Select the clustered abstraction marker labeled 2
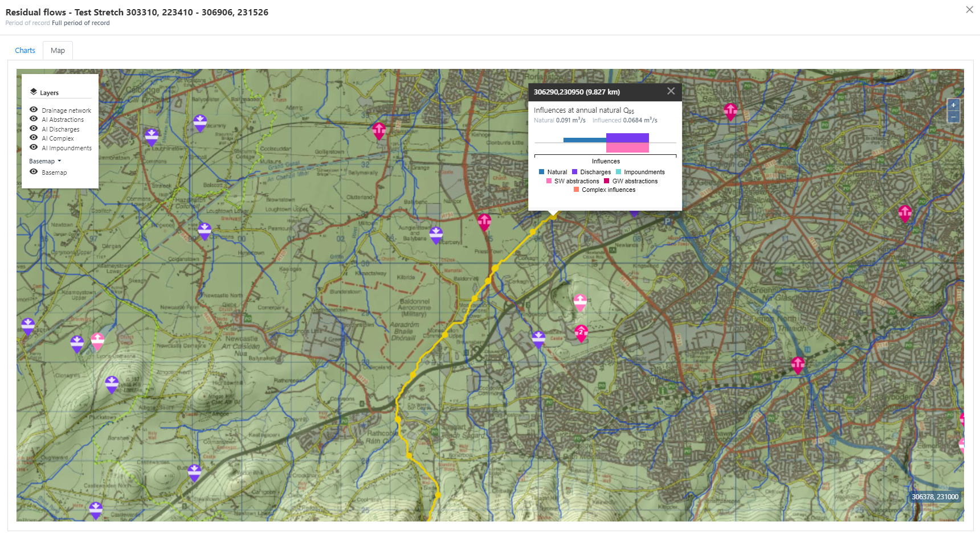The image size is (980, 534). [x=581, y=332]
